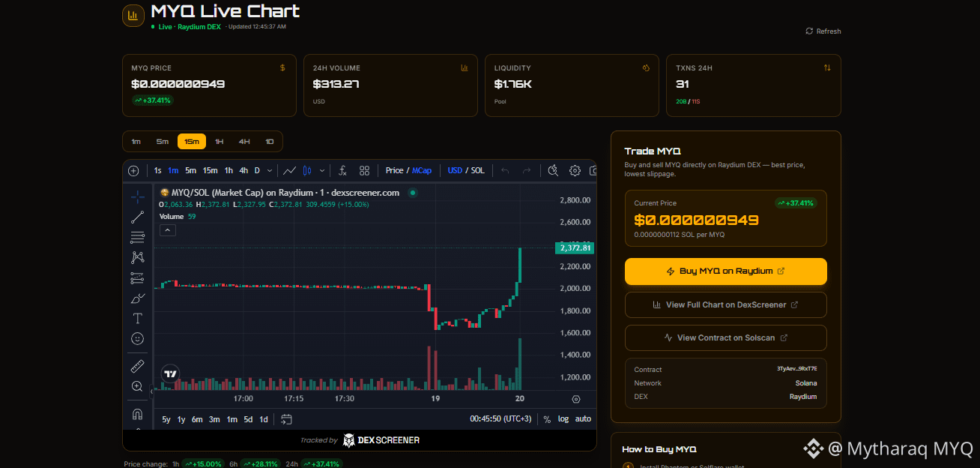Select the 1m tab above chart
The height and width of the screenshot is (468, 980).
click(136, 142)
